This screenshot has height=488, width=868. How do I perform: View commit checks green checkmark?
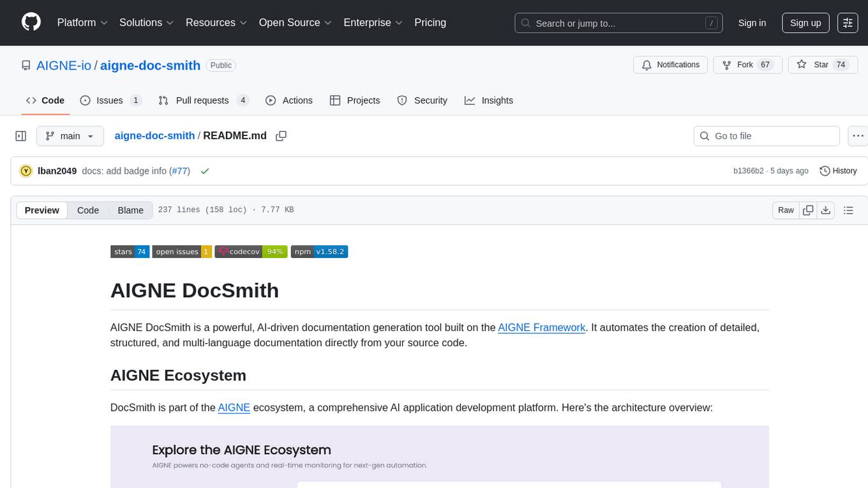click(x=205, y=171)
